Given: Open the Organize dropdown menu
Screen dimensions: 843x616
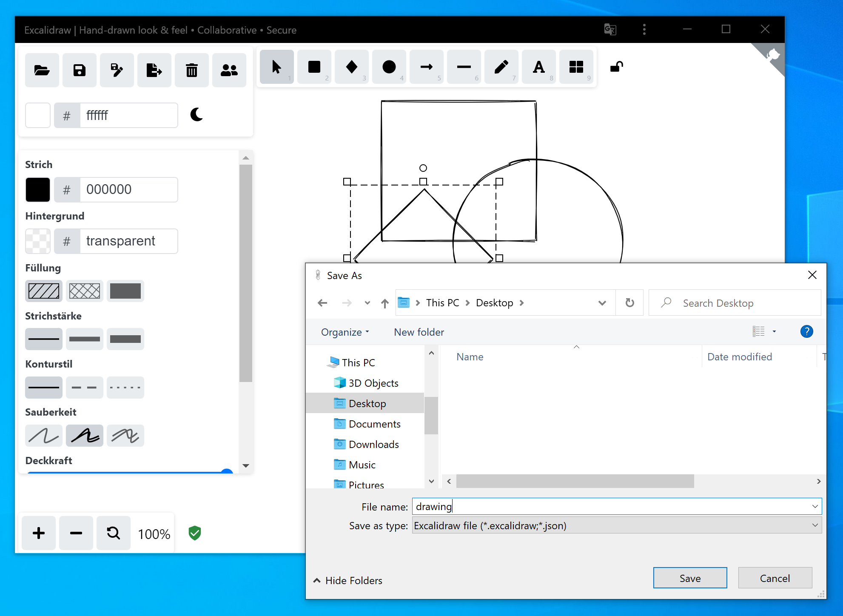Looking at the screenshot, I should (x=345, y=332).
